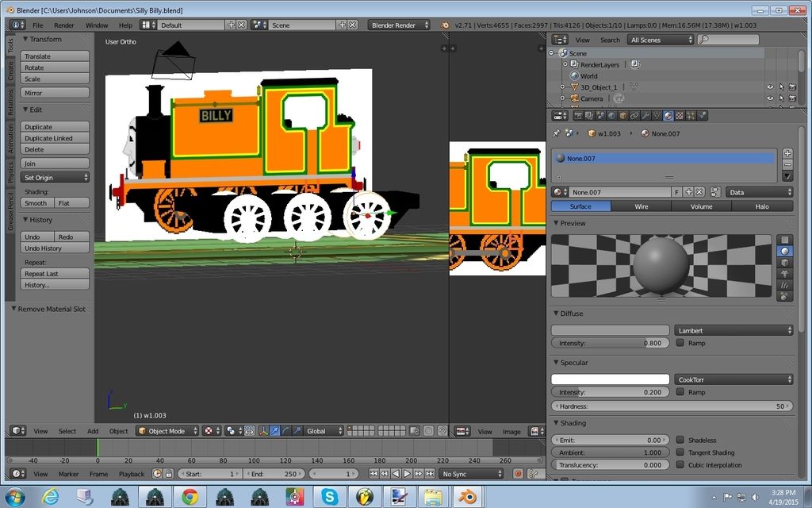Open the No Sync playback dropdown

coord(471,474)
